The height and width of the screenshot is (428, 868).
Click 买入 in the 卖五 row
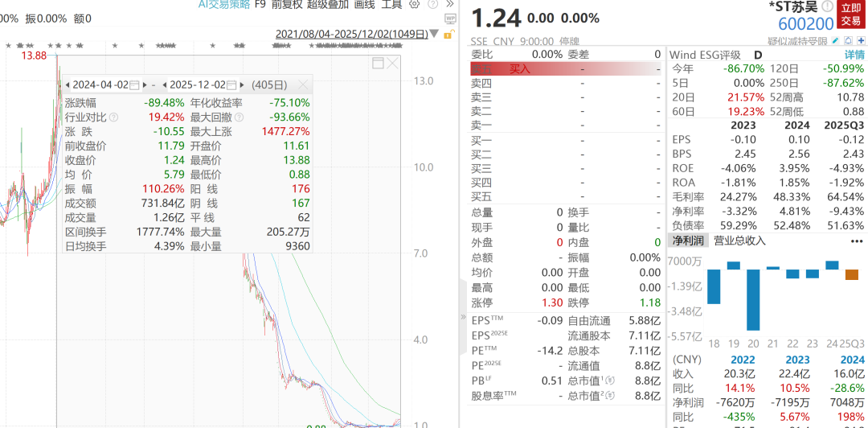coord(520,68)
